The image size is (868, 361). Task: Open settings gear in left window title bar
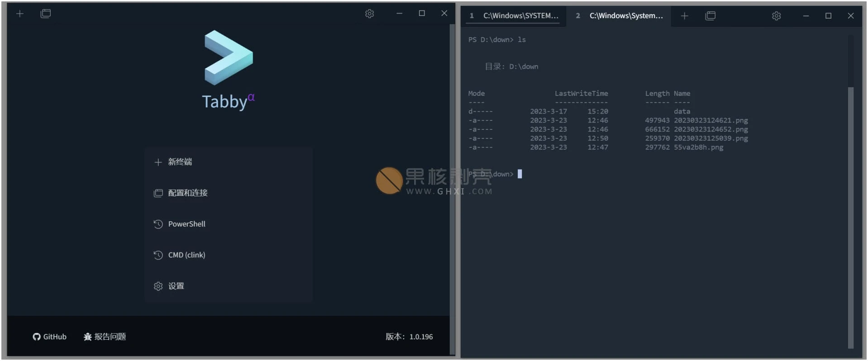click(x=369, y=14)
